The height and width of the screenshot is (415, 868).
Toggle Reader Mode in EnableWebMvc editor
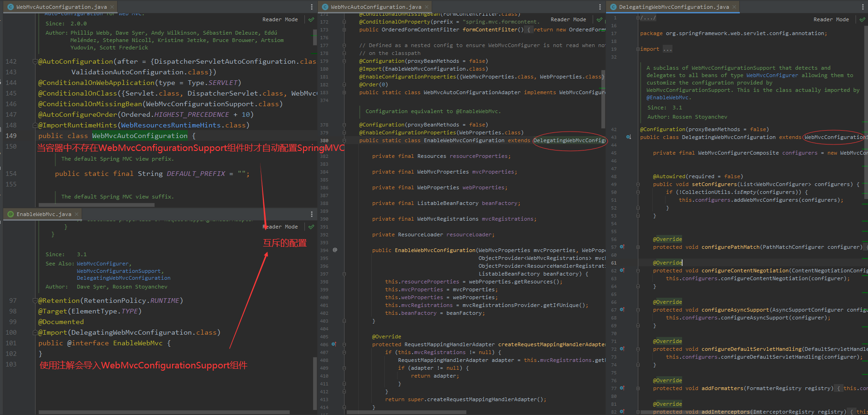(x=280, y=227)
